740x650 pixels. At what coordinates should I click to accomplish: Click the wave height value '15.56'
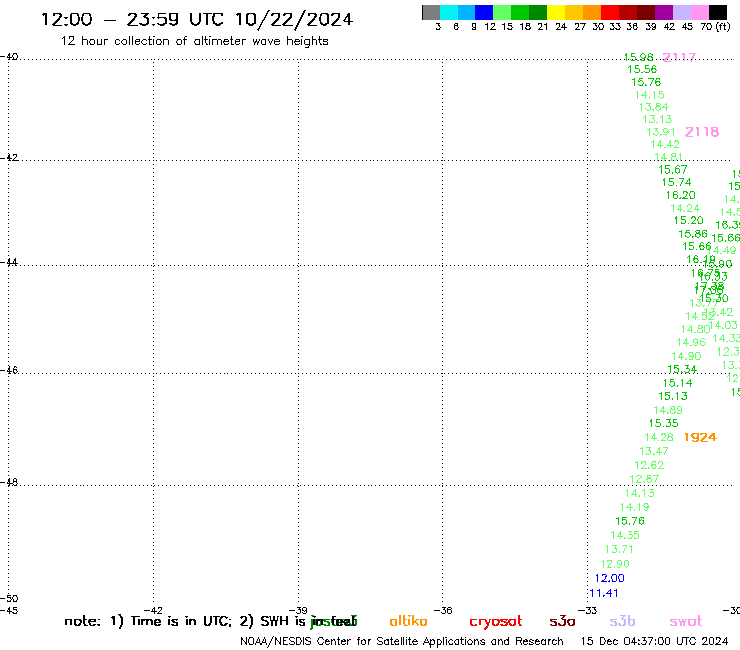pos(642,69)
